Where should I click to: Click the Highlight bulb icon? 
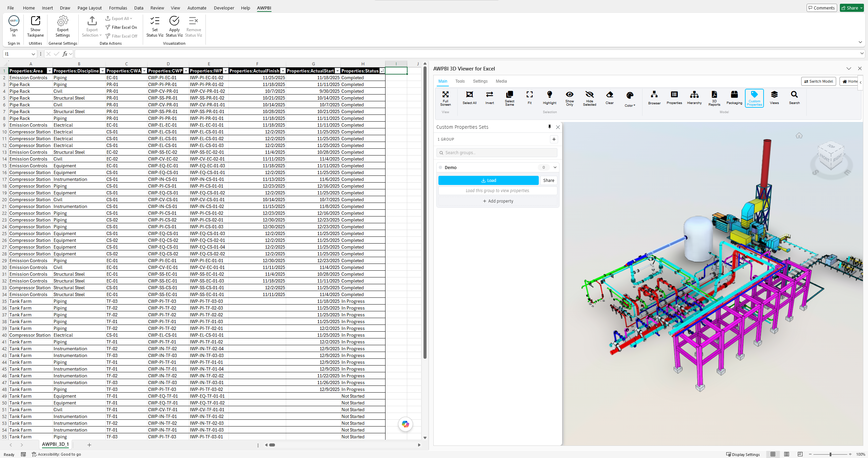(550, 95)
